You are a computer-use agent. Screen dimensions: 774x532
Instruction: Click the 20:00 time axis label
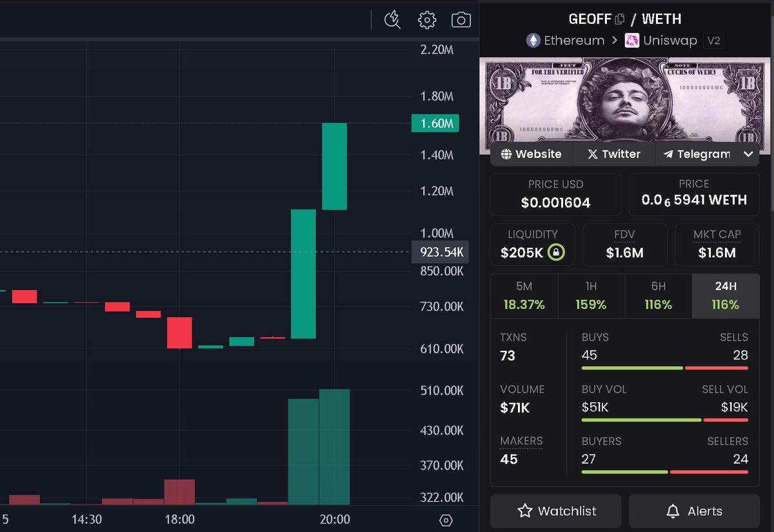(335, 519)
